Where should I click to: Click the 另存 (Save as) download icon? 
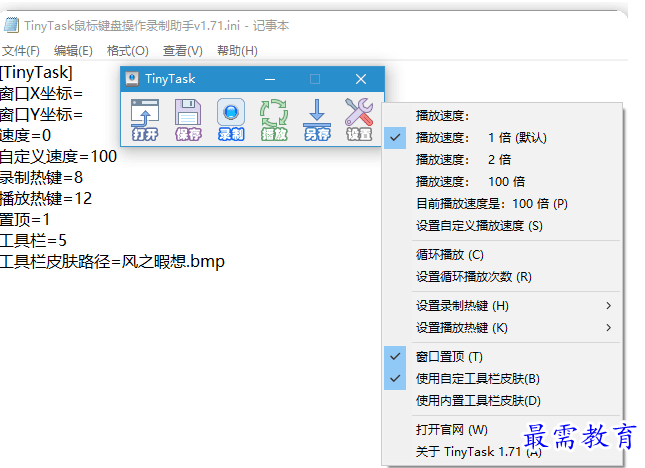coord(317,120)
